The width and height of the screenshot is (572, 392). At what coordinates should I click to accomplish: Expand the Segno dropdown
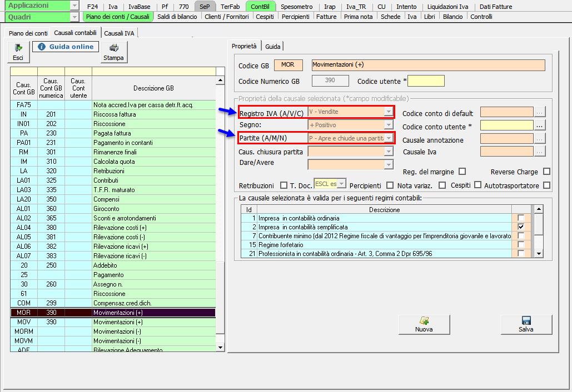[x=389, y=125]
